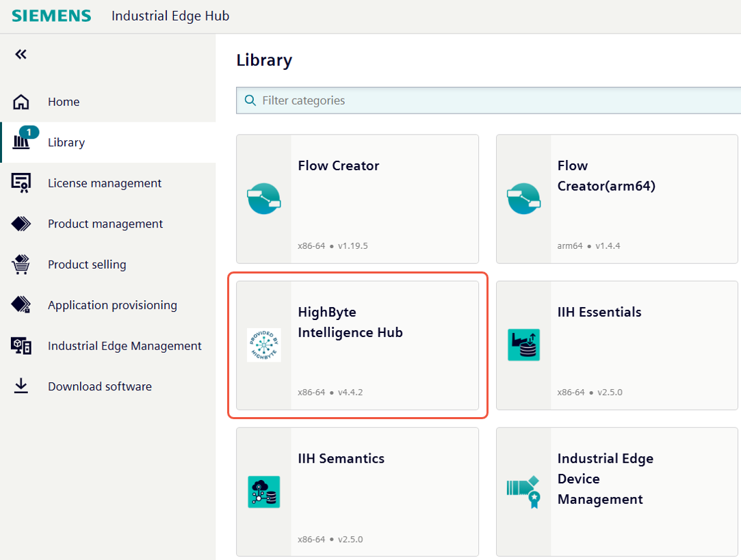Image resolution: width=741 pixels, height=560 pixels.
Task: Click the License management certificate icon
Action: click(21, 183)
